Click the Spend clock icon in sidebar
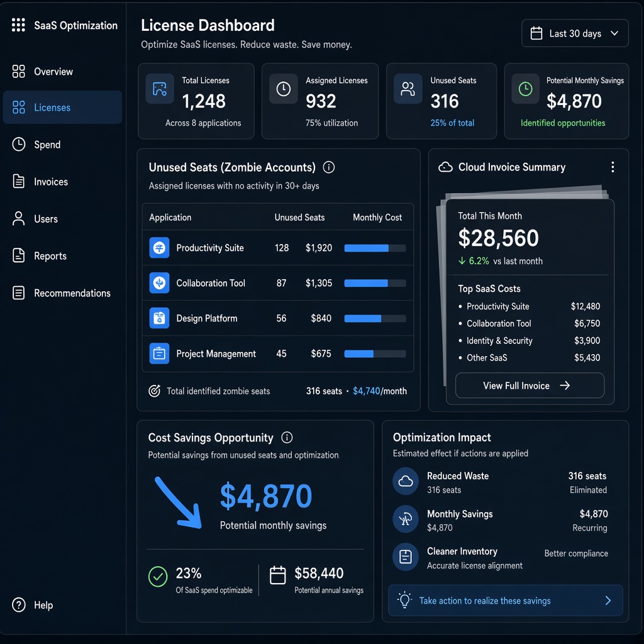The width and height of the screenshot is (644, 644). (x=18, y=144)
